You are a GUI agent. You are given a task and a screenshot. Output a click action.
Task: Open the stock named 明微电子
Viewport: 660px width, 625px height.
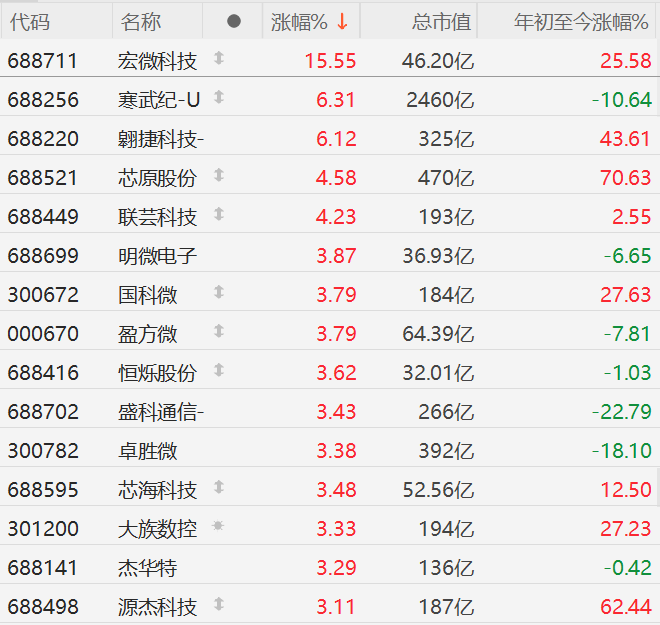(157, 256)
